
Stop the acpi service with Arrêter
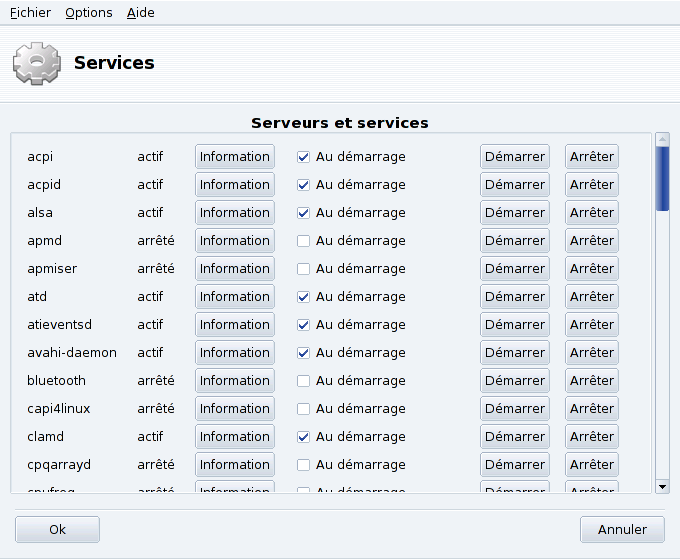(592, 157)
